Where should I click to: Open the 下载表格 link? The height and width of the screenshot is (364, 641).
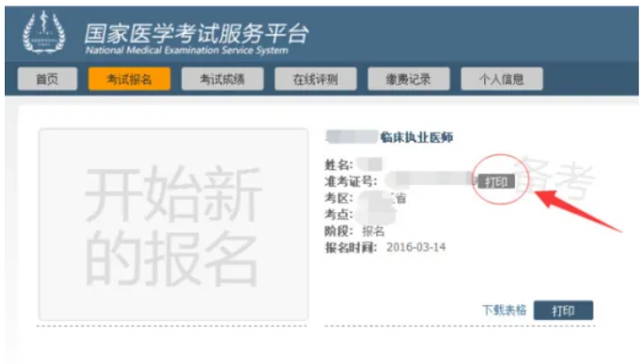505,311
